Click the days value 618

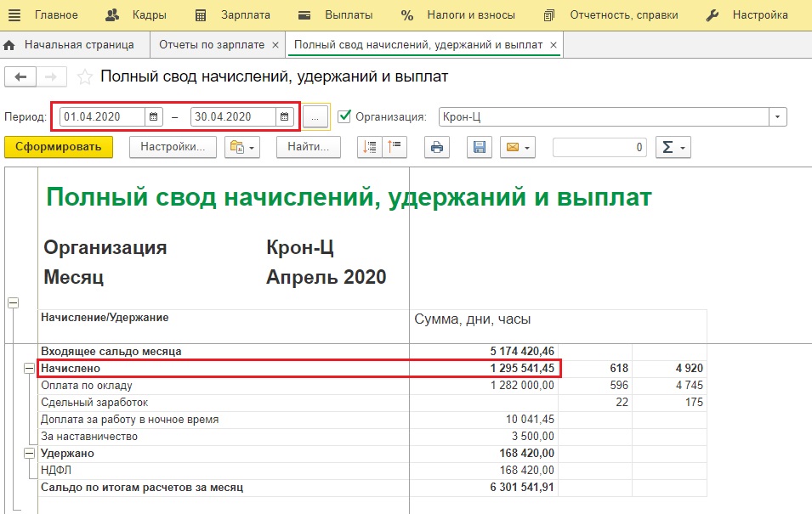tap(619, 369)
